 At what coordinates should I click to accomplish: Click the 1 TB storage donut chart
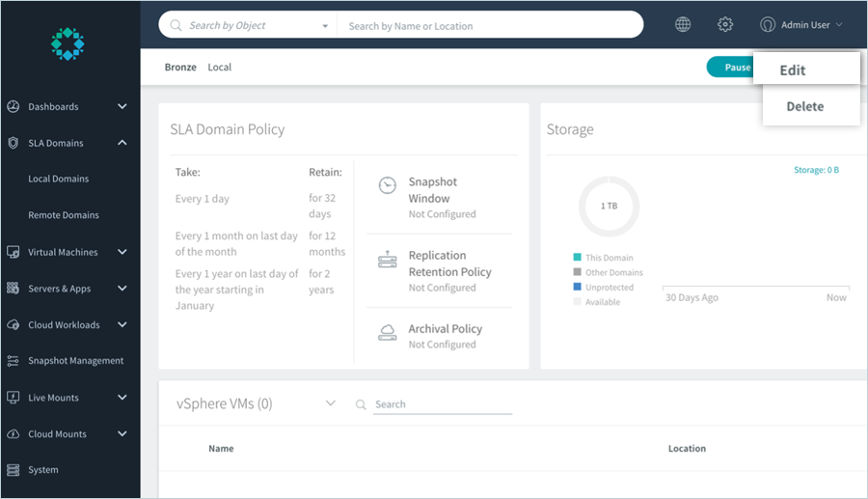pos(609,206)
